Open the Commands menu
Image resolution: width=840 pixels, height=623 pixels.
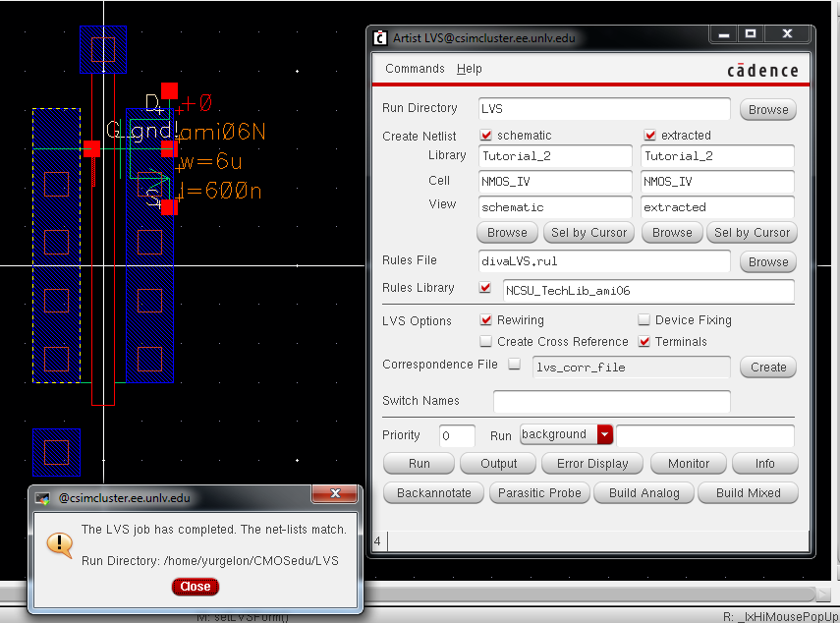(x=415, y=69)
